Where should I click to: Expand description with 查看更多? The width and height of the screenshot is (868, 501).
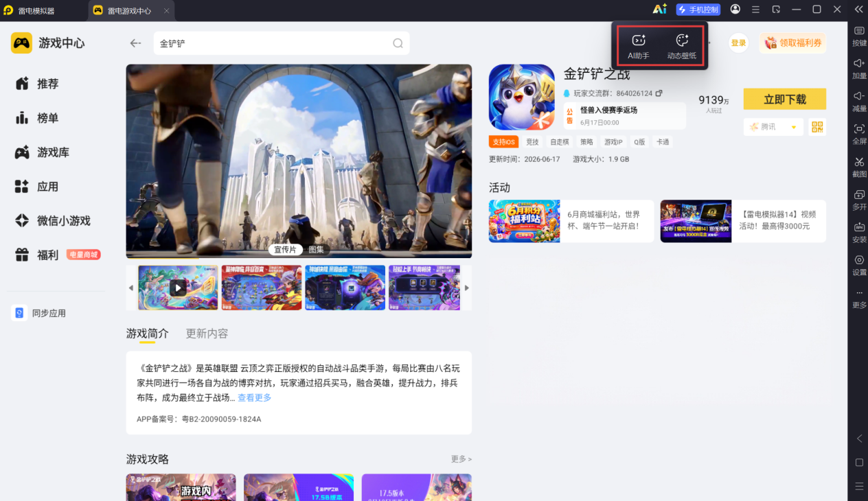click(x=255, y=398)
